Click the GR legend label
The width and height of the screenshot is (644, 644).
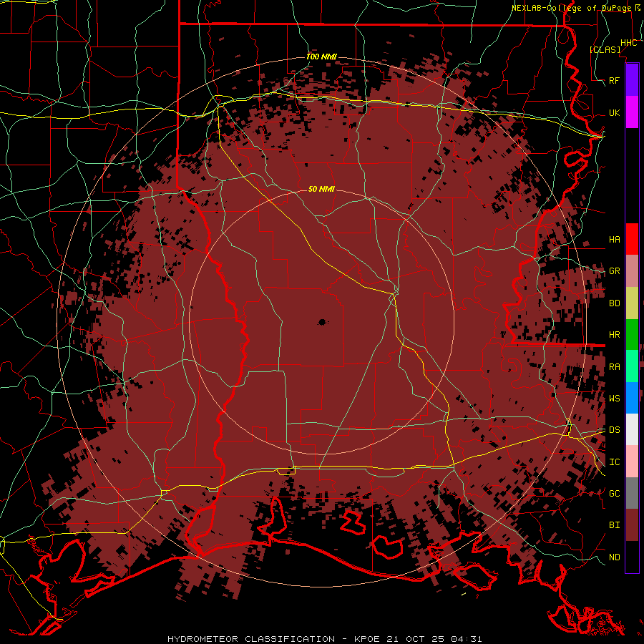pos(615,271)
